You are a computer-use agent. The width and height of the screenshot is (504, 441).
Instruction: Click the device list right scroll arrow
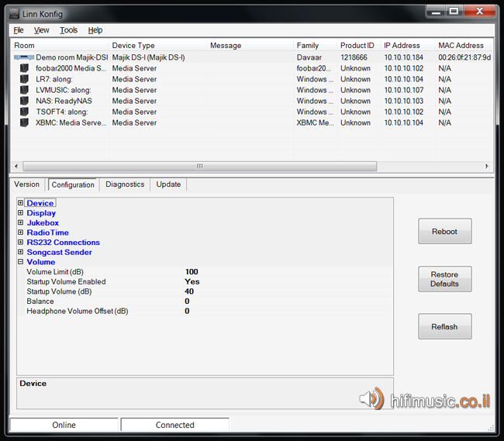pos(487,167)
